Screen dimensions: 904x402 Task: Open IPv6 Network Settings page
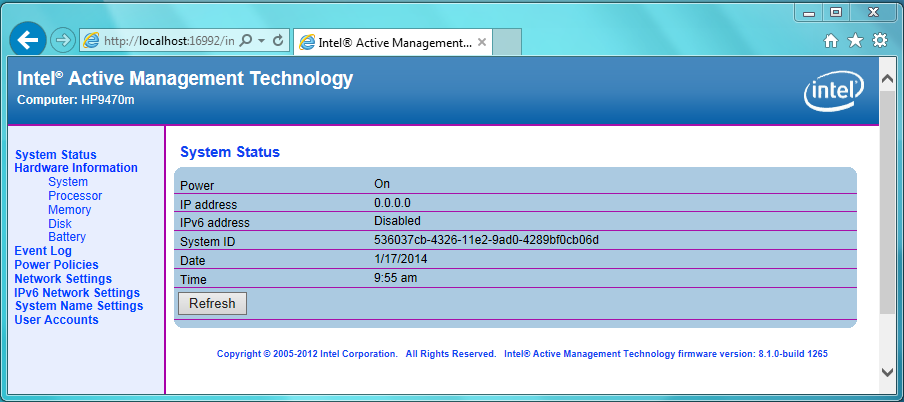tap(77, 292)
